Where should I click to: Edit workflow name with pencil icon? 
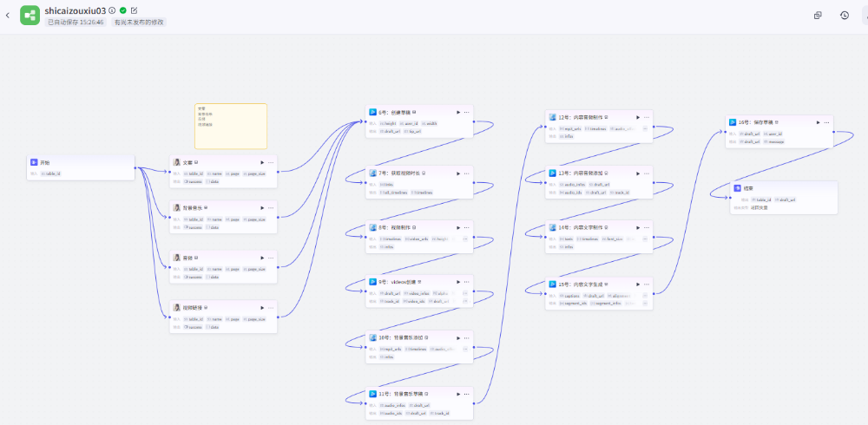(134, 10)
